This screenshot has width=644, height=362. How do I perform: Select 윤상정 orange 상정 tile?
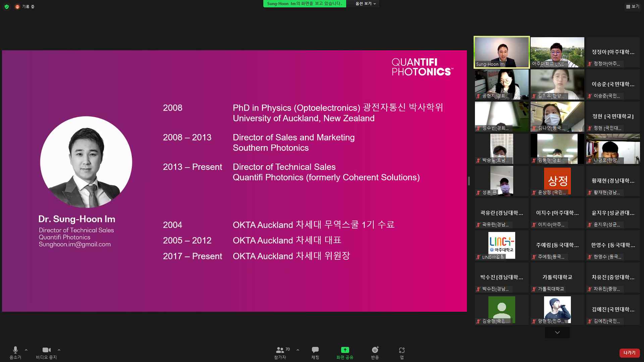(x=557, y=181)
